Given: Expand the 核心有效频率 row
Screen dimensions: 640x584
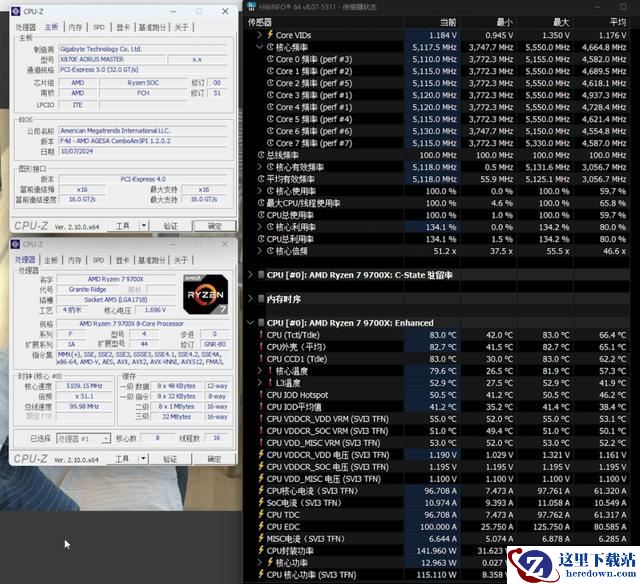Looking at the screenshot, I should pos(260,167).
